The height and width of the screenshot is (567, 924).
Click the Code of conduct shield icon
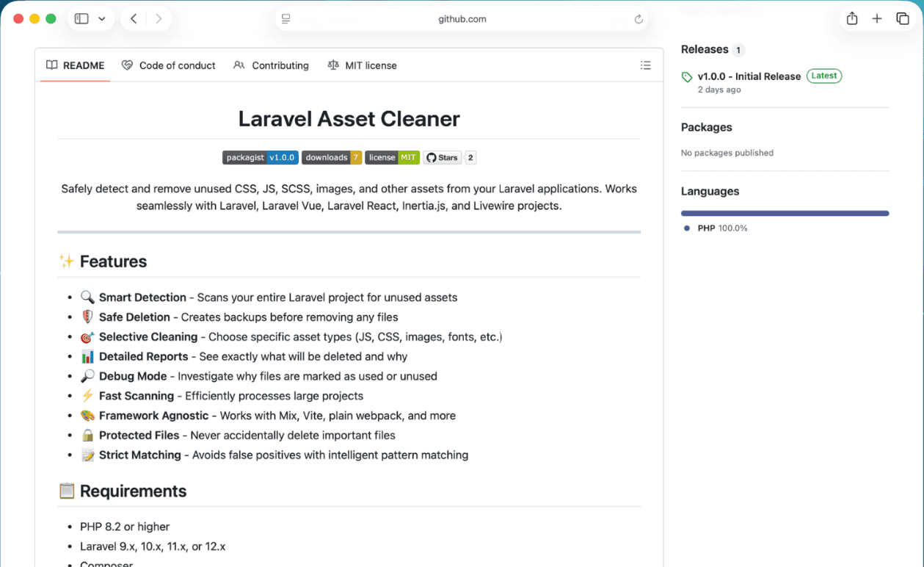click(128, 65)
